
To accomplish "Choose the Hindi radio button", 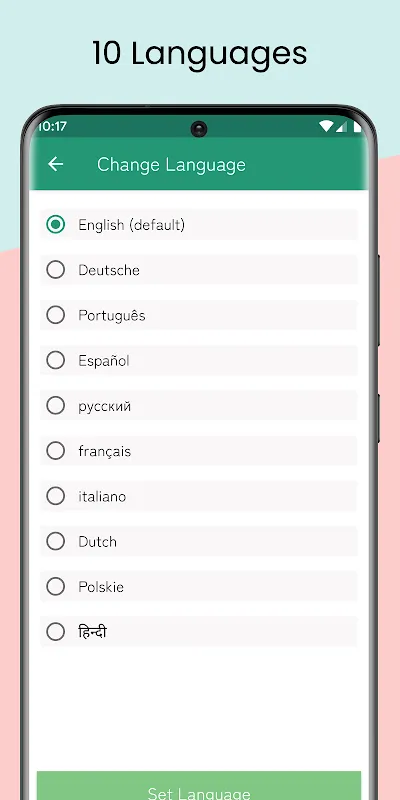I will 56,632.
